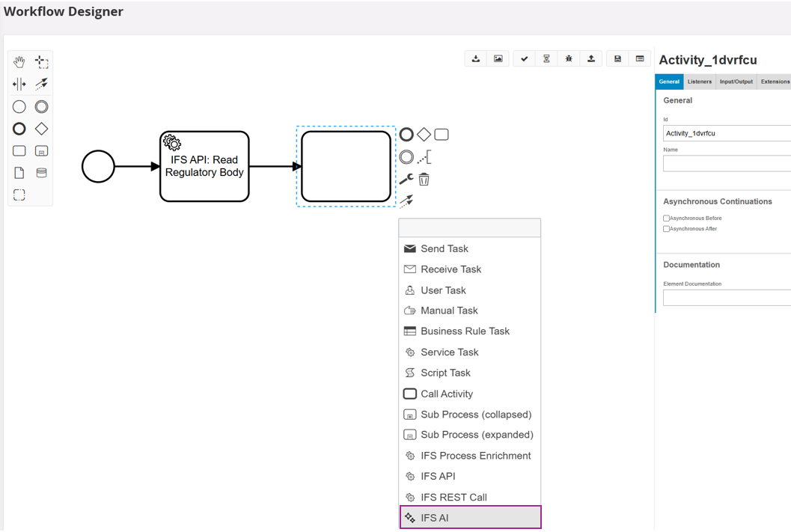Click the properties panel toolbar button

pos(640,59)
